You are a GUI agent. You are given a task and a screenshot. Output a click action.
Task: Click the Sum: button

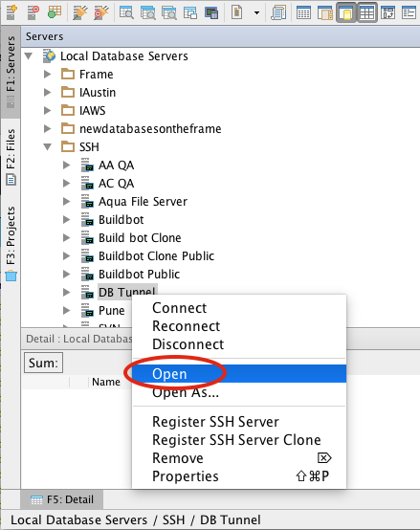coord(43,363)
